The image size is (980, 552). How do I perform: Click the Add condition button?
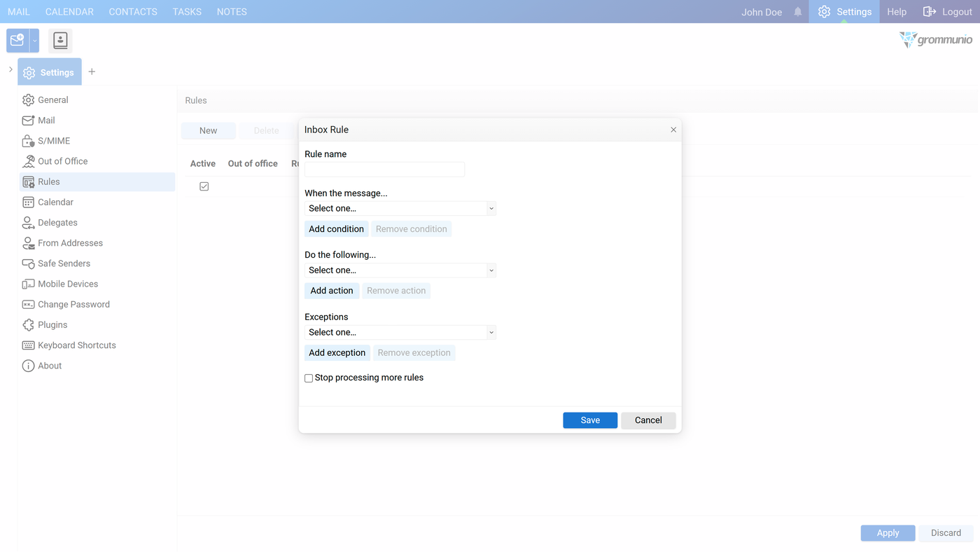click(337, 229)
